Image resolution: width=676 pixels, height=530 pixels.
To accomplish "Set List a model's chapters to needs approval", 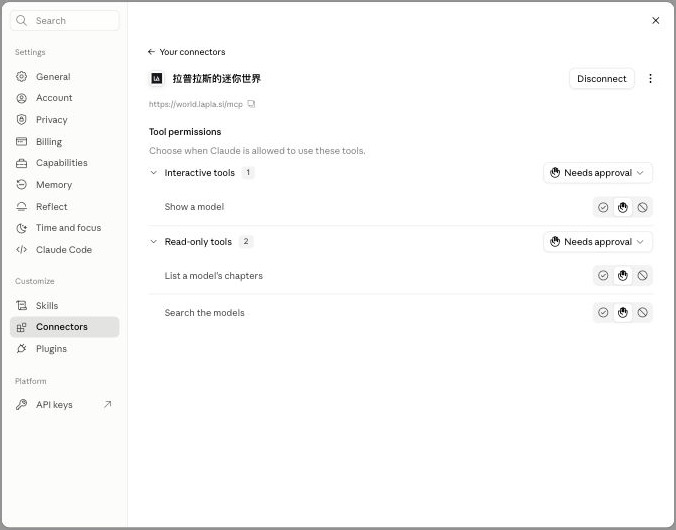I will pos(623,276).
